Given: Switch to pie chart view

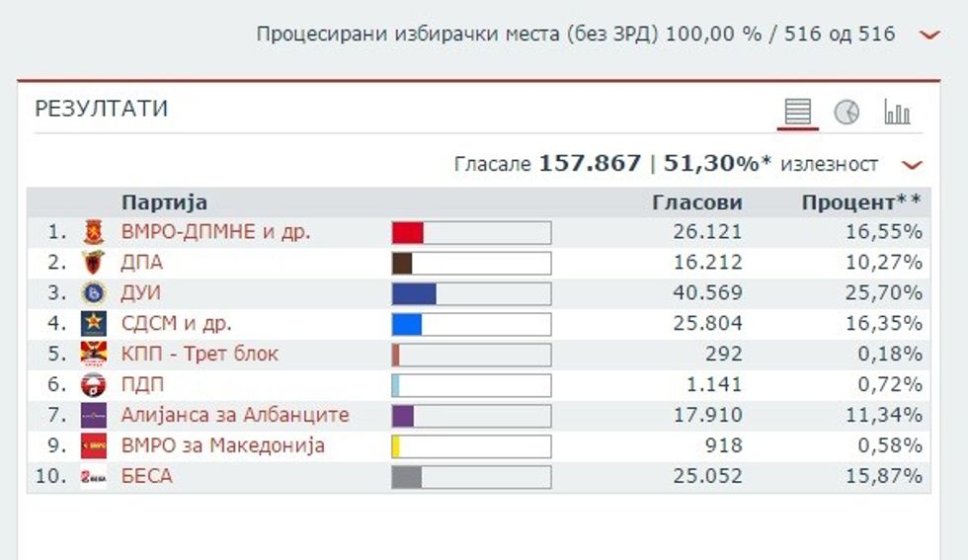Looking at the screenshot, I should [x=847, y=112].
